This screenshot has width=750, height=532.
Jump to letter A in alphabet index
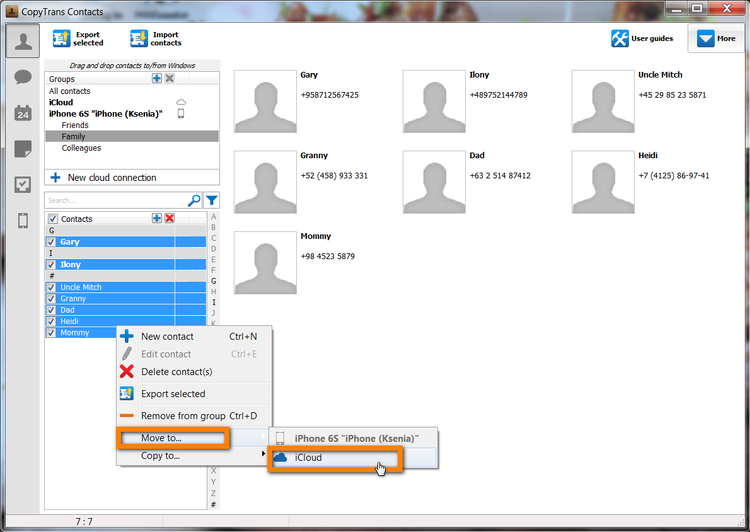(213, 216)
